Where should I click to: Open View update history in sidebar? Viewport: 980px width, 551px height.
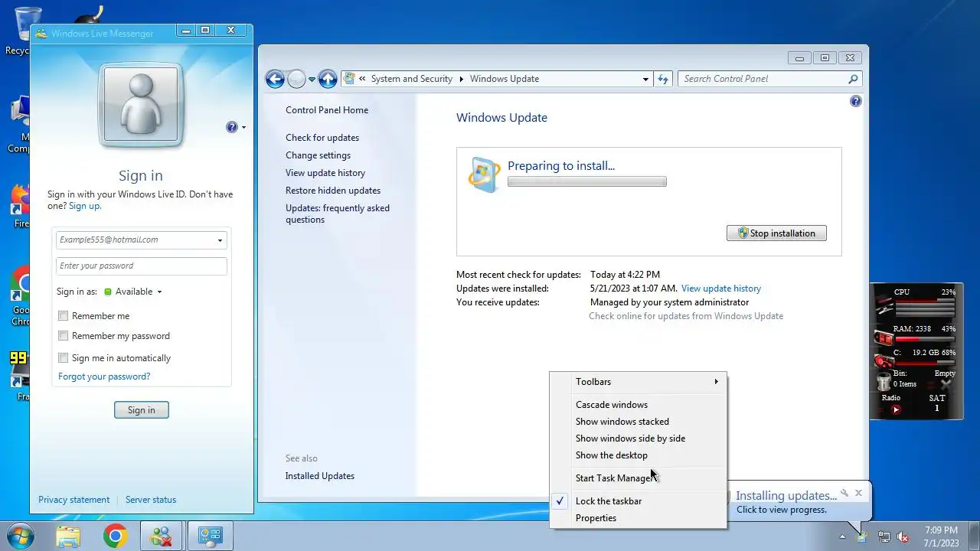[325, 173]
